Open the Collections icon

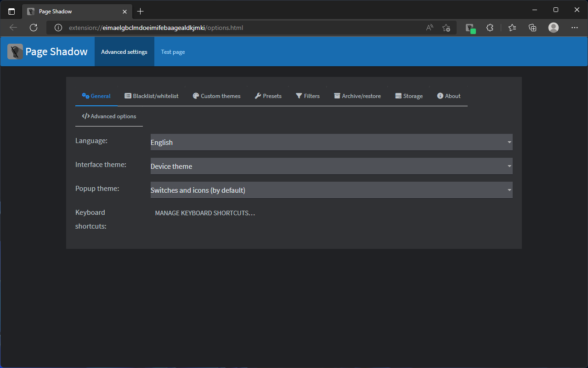click(532, 28)
